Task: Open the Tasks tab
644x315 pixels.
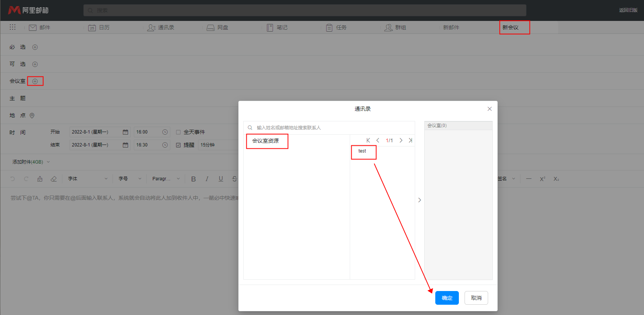Action: pyautogui.click(x=336, y=27)
